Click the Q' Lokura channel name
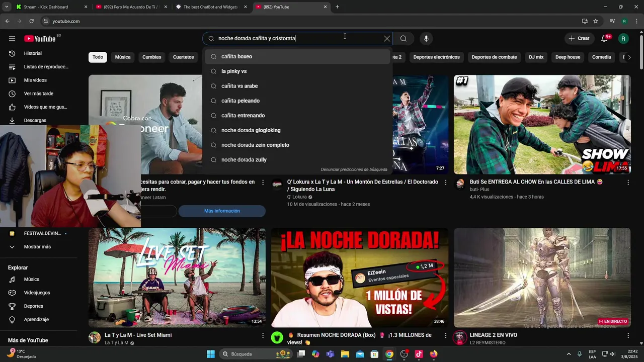 pos(297,197)
